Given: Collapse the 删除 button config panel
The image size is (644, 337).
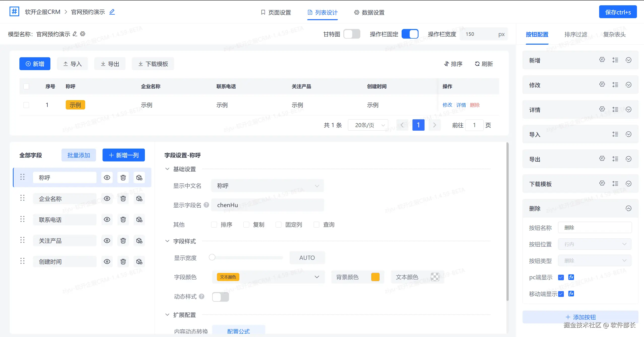Looking at the screenshot, I should (x=628, y=208).
